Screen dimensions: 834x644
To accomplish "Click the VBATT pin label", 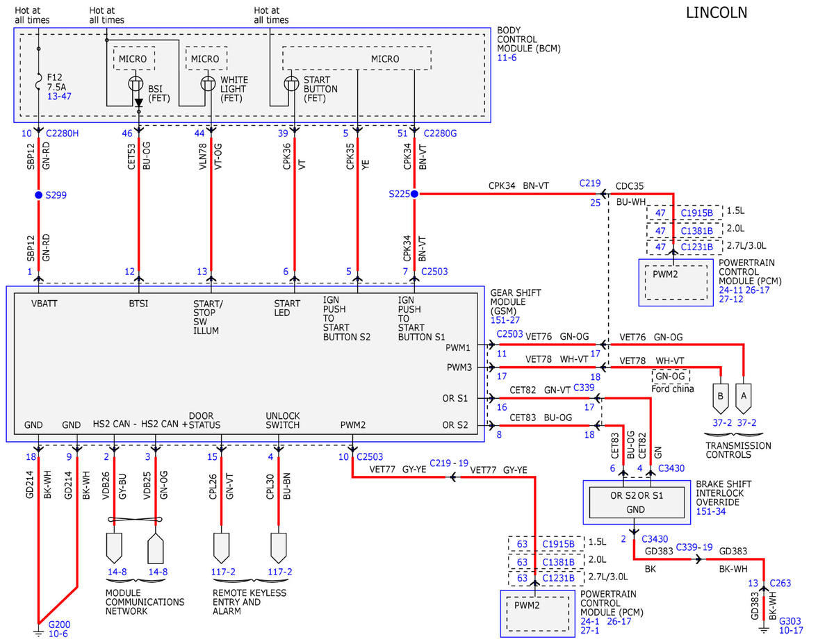I will pos(45,304).
